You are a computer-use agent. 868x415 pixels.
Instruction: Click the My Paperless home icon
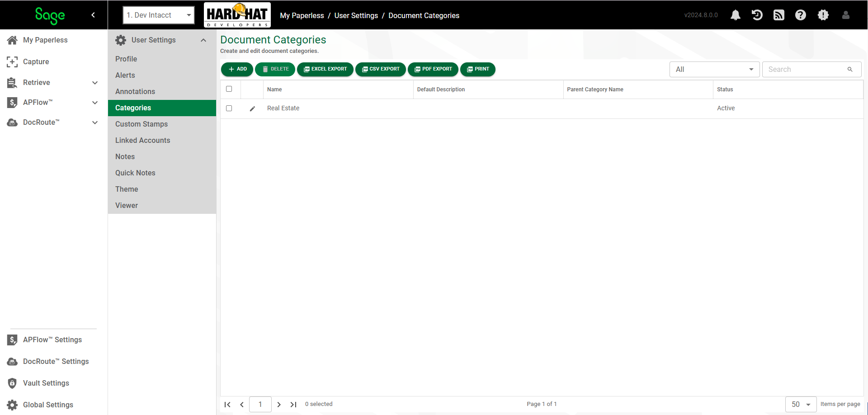pos(12,40)
